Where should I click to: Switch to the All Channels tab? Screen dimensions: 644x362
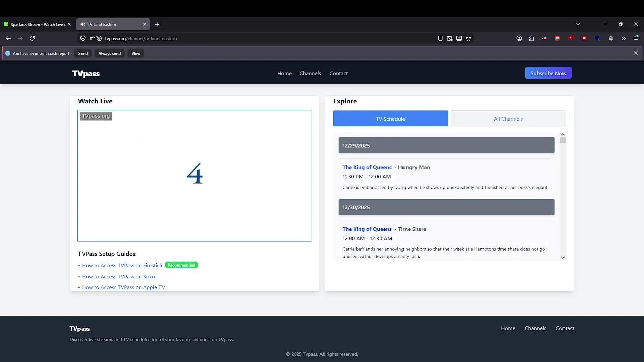(508, 119)
